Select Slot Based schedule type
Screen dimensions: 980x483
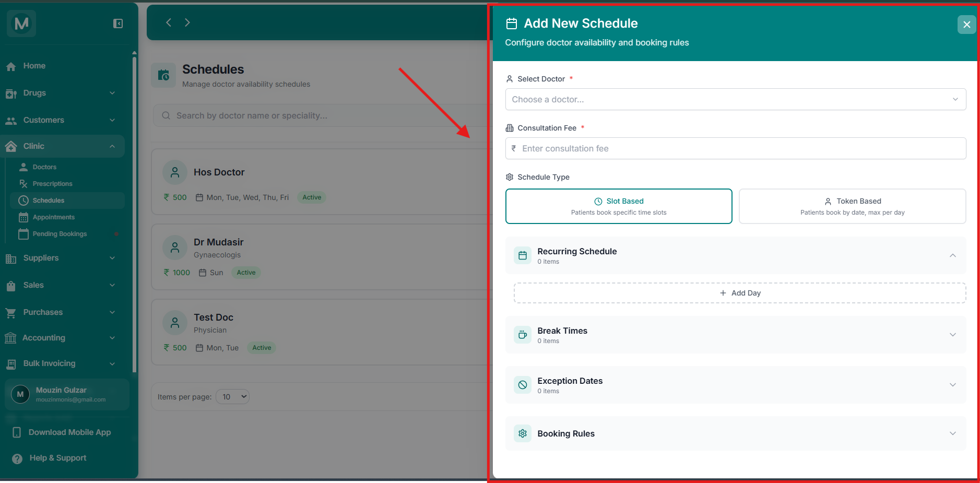click(619, 206)
